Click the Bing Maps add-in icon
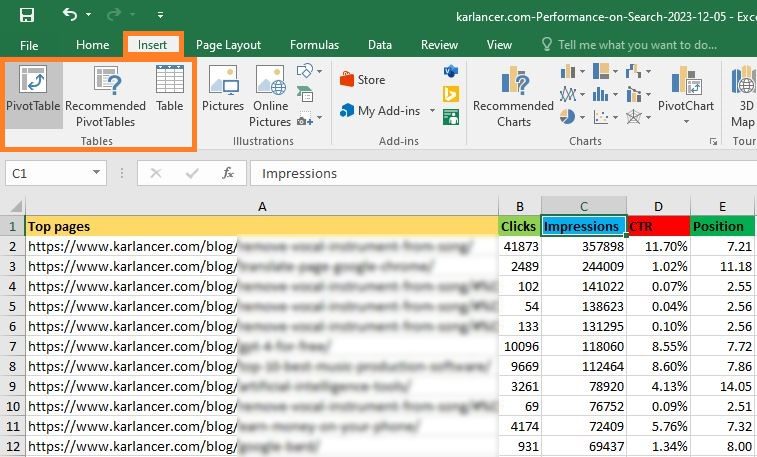The image size is (757, 457). click(451, 94)
